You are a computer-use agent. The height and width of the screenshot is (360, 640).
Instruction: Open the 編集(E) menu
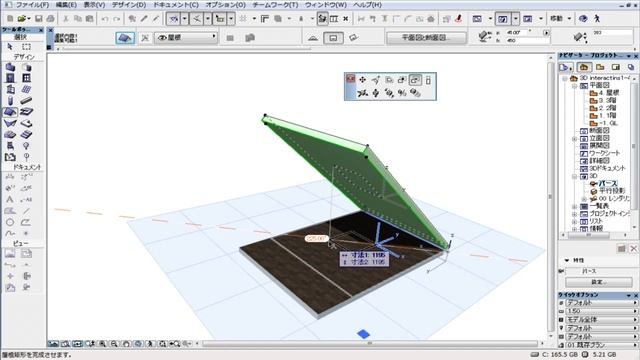tap(66, 5)
